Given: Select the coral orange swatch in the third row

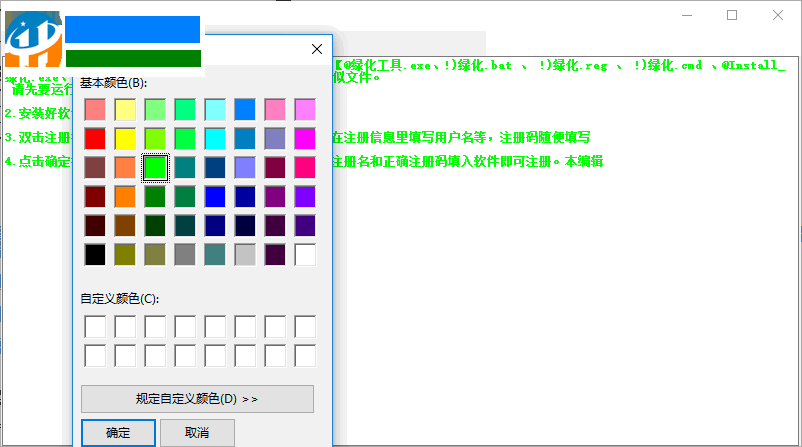Looking at the screenshot, I should 125,168.
